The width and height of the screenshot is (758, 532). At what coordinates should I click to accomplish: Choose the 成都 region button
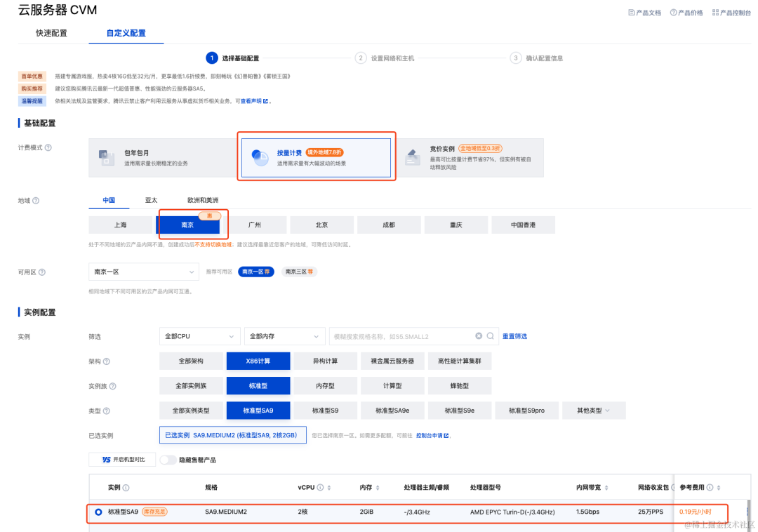click(x=389, y=225)
